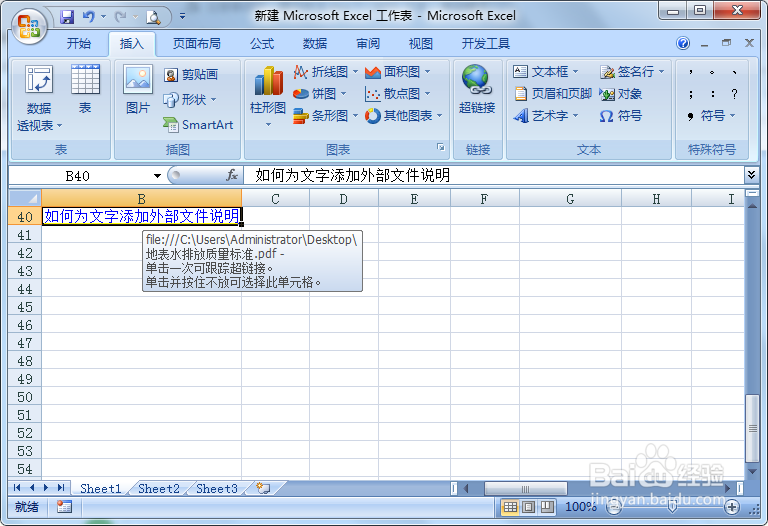Open the Charts group dialog launcher
This screenshot has height=526, width=768.
(x=440, y=147)
